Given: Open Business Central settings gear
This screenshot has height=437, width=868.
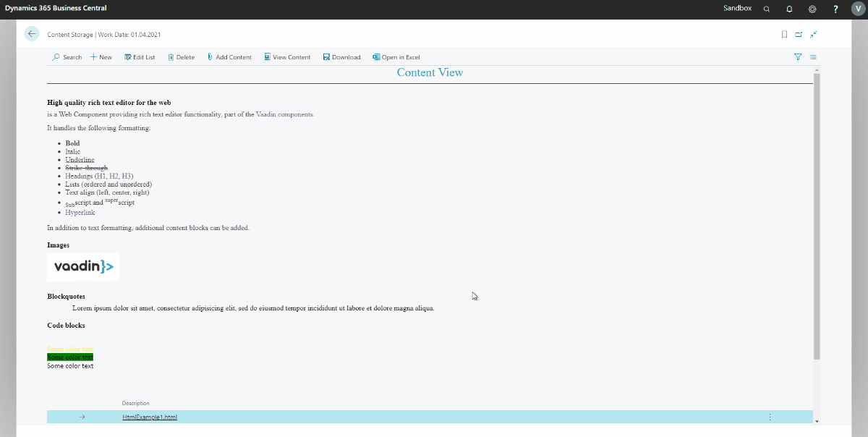Looking at the screenshot, I should pyautogui.click(x=812, y=9).
